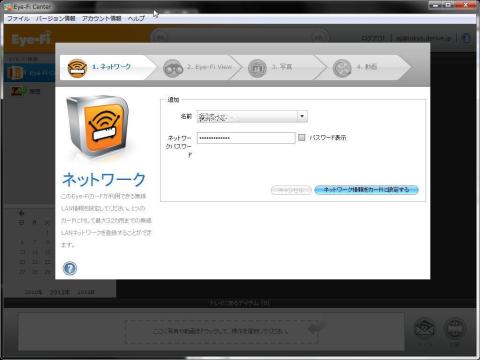Click the photo icon in step 3
The height and width of the screenshot is (360, 480).
(257, 68)
